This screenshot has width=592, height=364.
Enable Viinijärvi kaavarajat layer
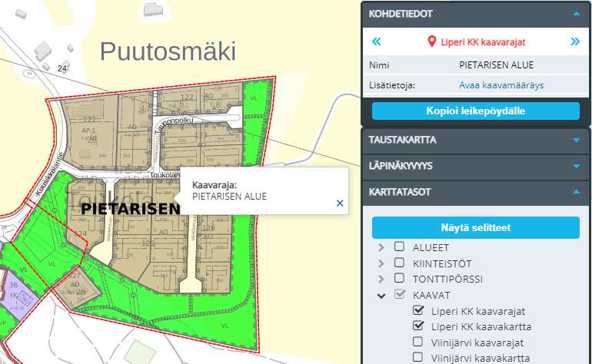(417, 342)
